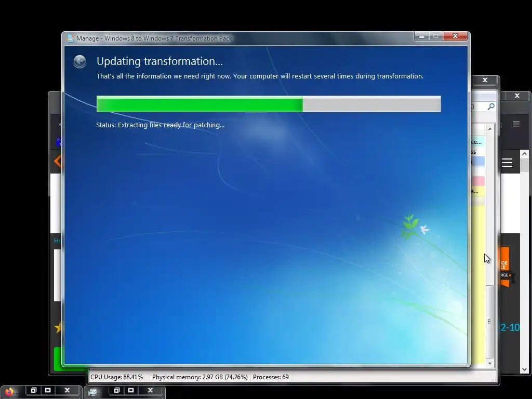This screenshot has width=532, height=399.
Task: Minimize the Transformation Pack window
Action: tap(422, 36)
